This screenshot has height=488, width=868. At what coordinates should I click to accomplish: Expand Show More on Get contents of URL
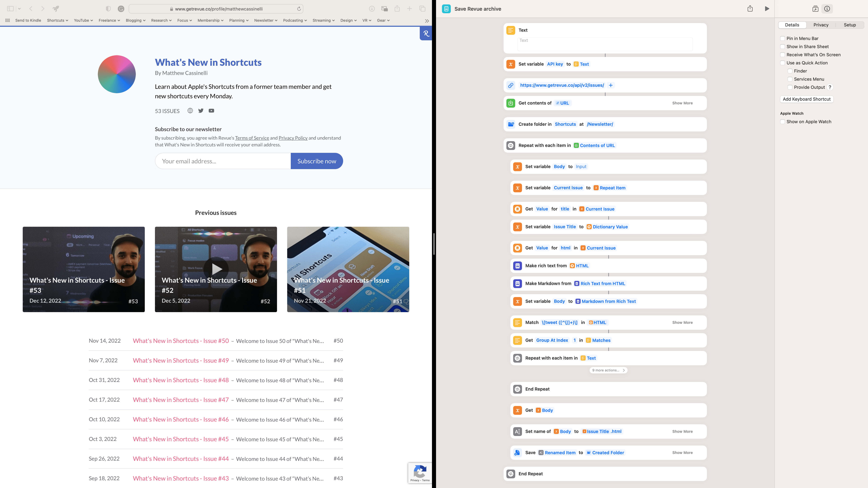click(682, 103)
